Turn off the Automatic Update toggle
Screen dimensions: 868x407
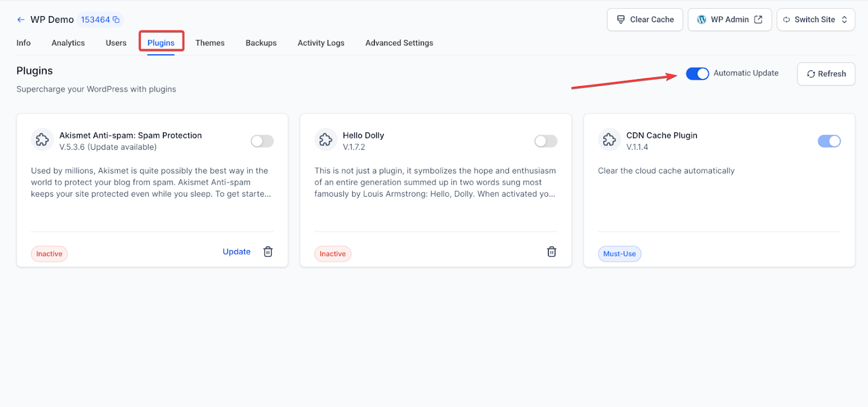pyautogui.click(x=697, y=74)
